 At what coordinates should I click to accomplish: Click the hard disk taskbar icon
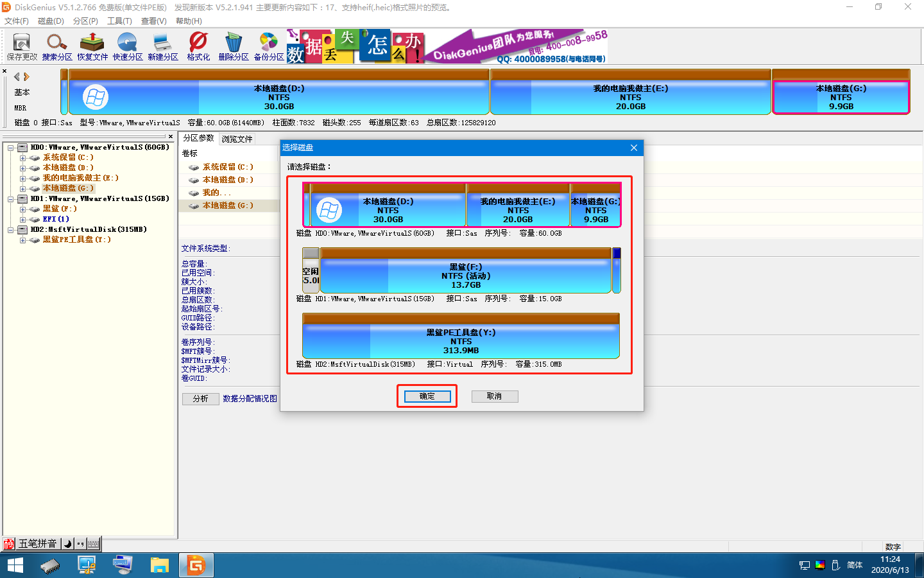point(50,565)
